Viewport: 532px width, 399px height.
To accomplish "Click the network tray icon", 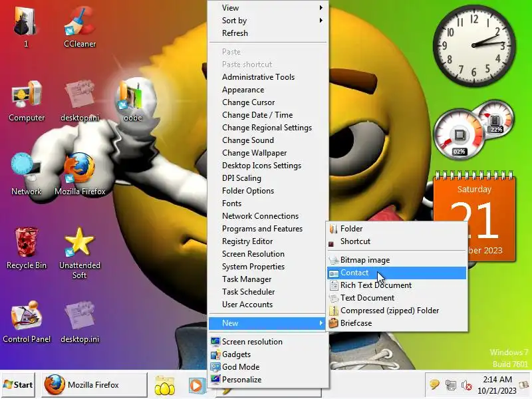I will coord(451,385).
